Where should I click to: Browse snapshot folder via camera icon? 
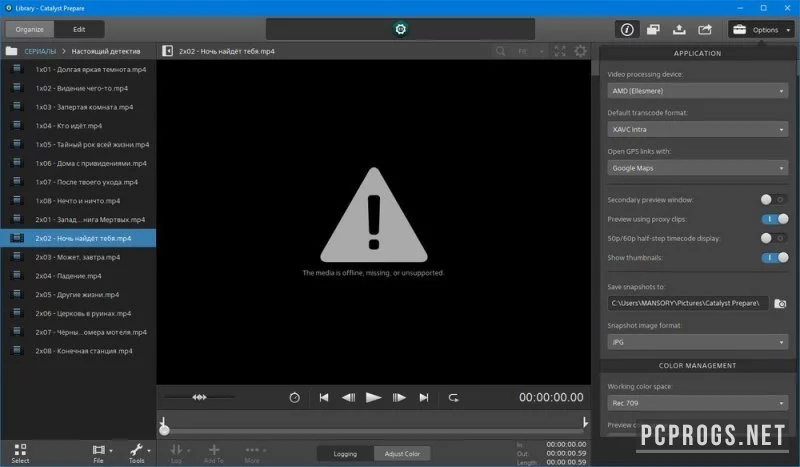780,304
